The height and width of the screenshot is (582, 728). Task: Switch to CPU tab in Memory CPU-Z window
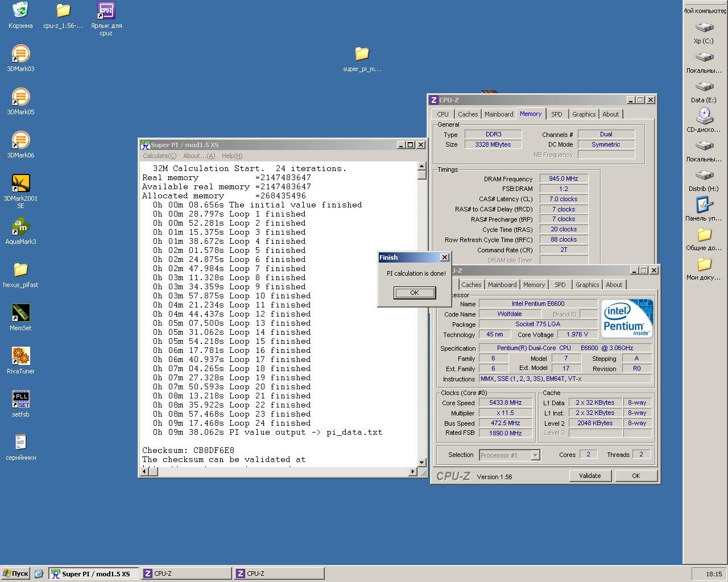pos(443,114)
